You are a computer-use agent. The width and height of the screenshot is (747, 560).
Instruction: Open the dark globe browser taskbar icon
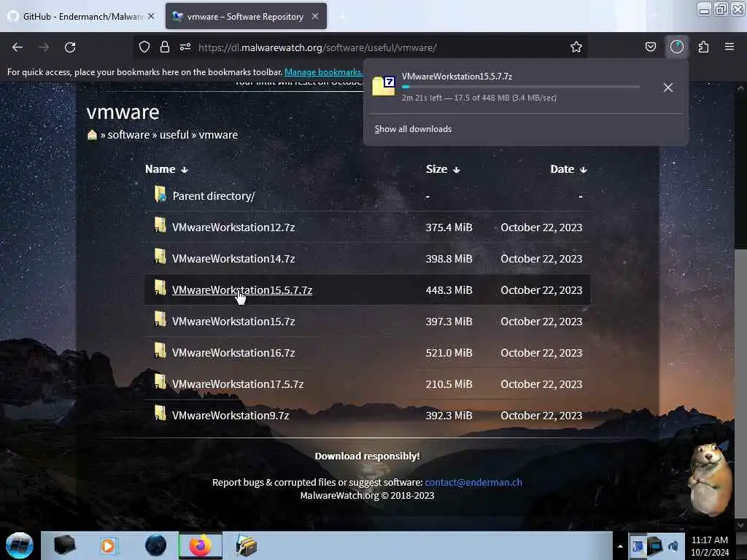155,545
